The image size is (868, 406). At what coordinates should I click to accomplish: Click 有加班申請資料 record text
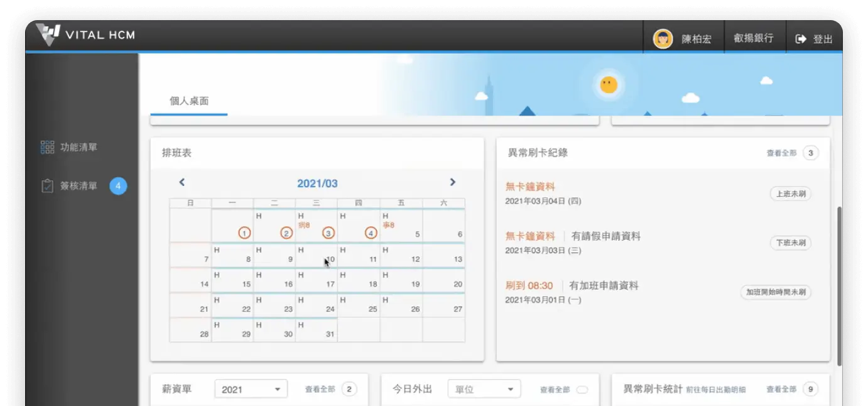[604, 285]
